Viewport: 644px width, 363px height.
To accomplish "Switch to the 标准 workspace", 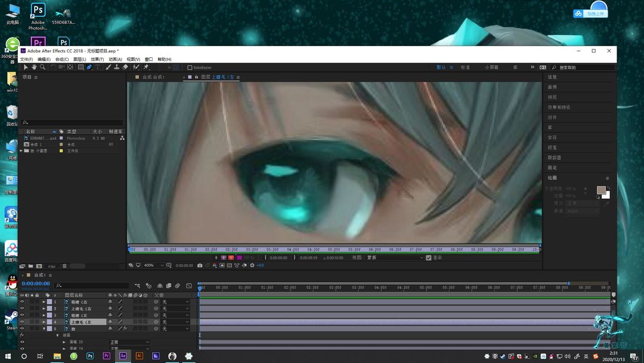I will coord(465,67).
